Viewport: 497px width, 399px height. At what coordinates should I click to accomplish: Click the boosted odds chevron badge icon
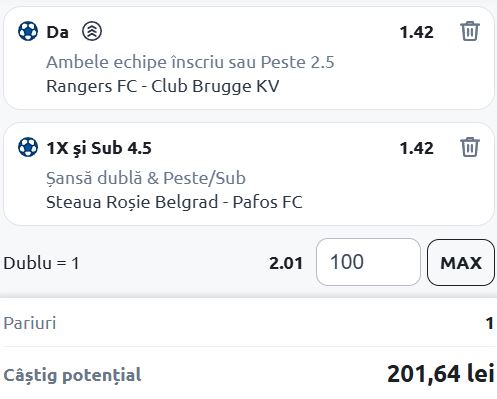click(x=92, y=31)
